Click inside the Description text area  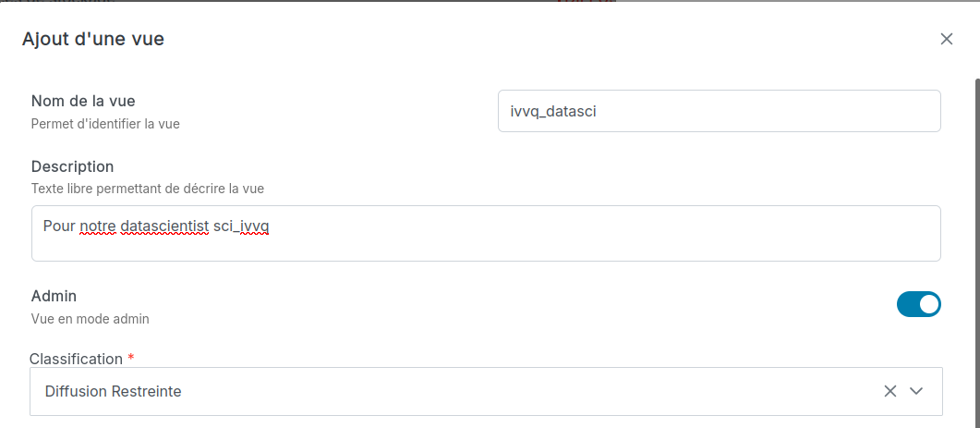tap(486, 242)
